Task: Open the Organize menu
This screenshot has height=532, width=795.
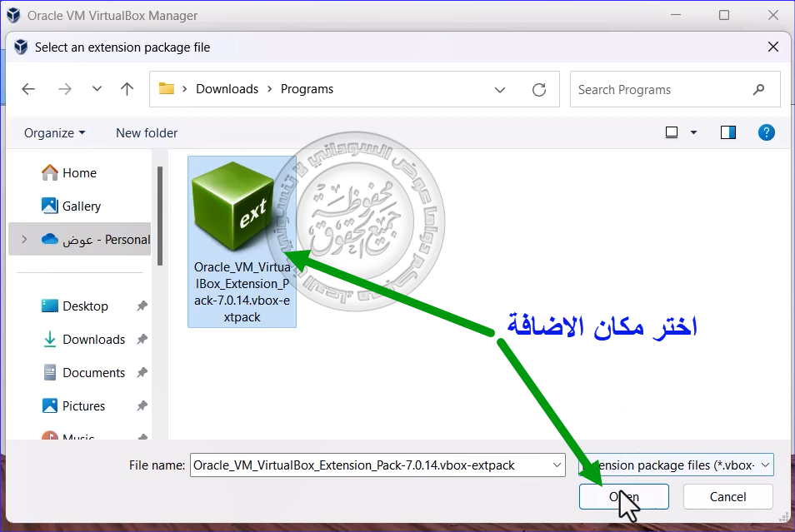Action: pyautogui.click(x=54, y=132)
